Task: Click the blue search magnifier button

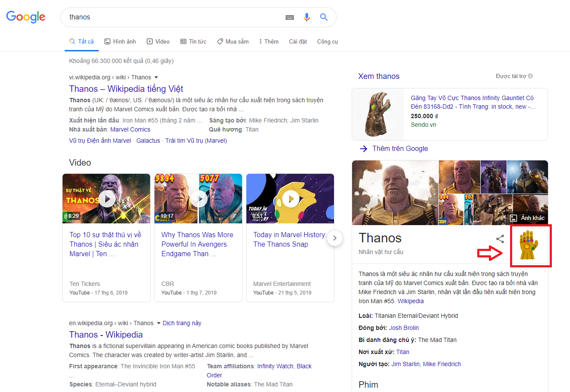Action: click(324, 17)
